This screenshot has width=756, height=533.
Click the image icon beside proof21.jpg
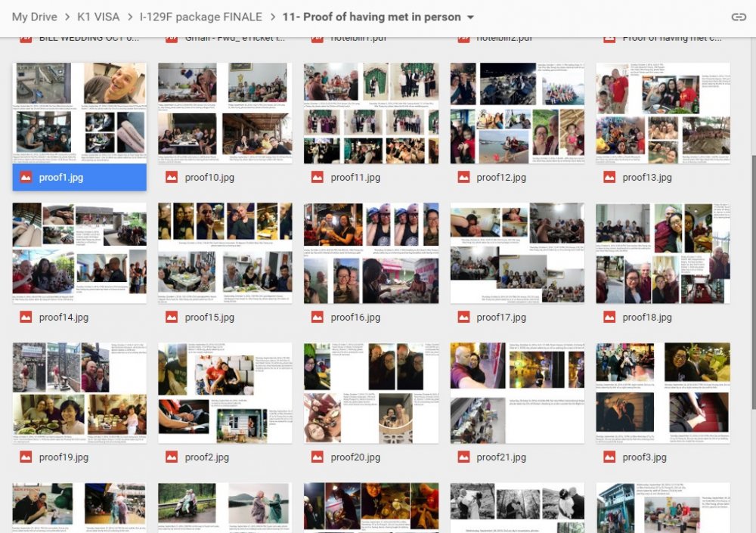click(463, 457)
